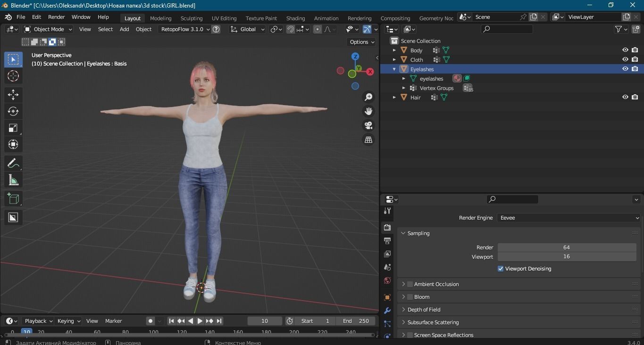The height and width of the screenshot is (345, 644).
Task: Open the View Layer properties tab icon
Action: (387, 254)
